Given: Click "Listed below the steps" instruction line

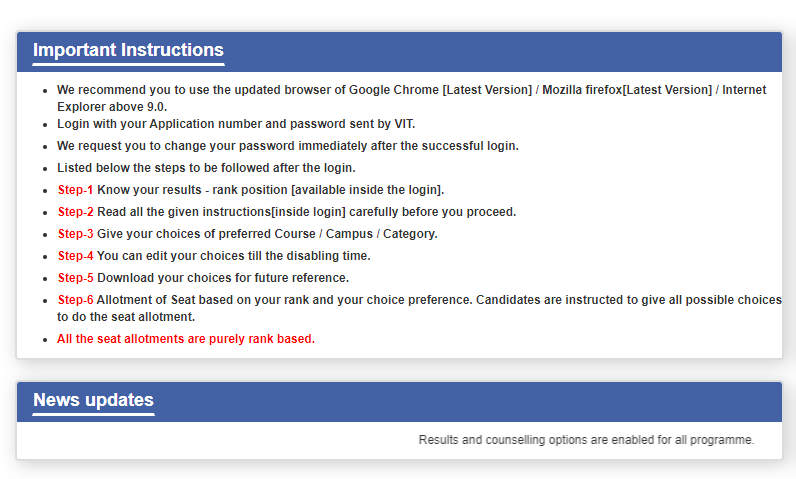Looking at the screenshot, I should pyautogui.click(x=205, y=168).
